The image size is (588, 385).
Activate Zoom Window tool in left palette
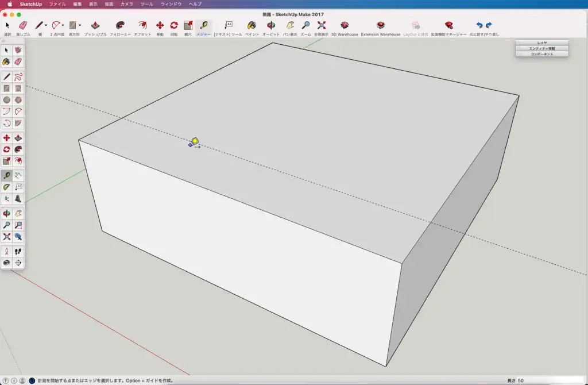tap(18, 225)
